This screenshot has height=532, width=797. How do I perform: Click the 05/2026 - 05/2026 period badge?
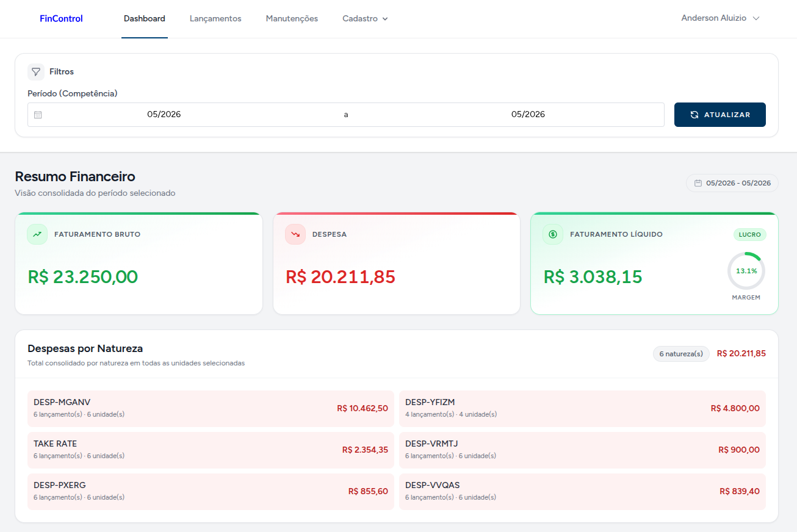click(732, 183)
